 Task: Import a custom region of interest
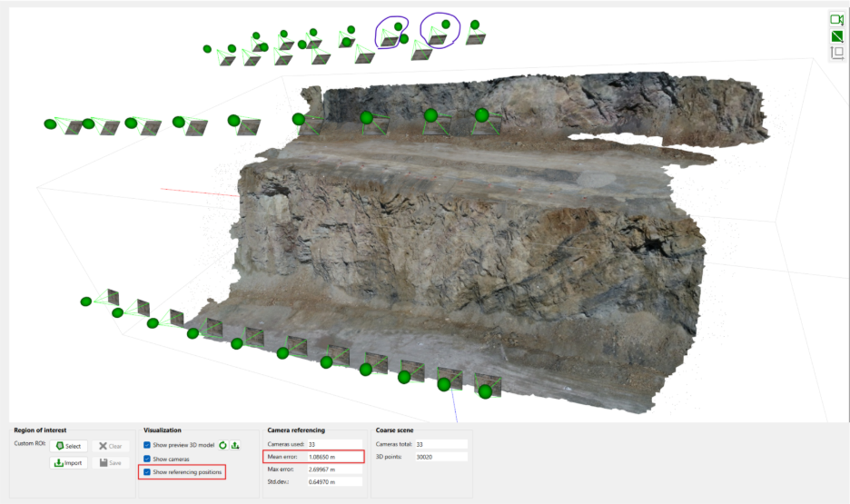pos(68,463)
